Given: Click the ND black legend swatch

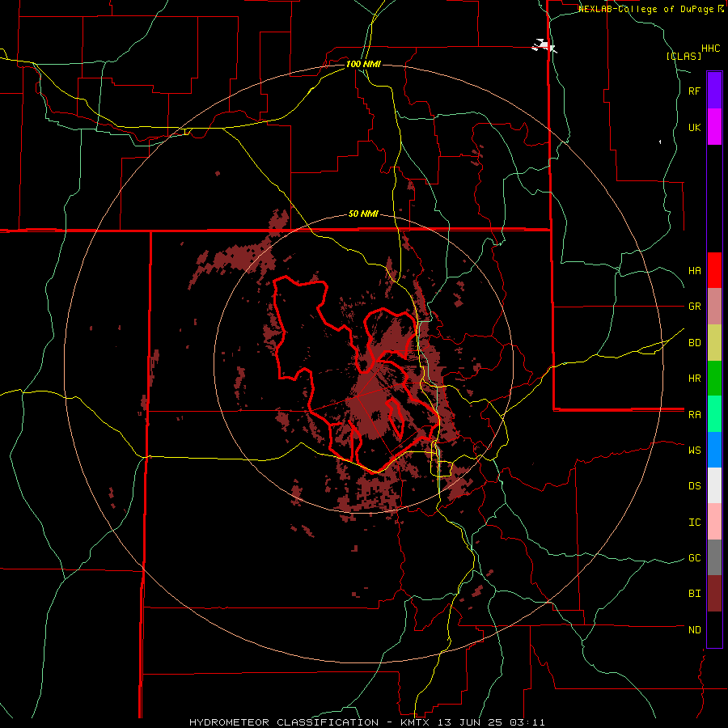Looking at the screenshot, I should pos(714,629).
